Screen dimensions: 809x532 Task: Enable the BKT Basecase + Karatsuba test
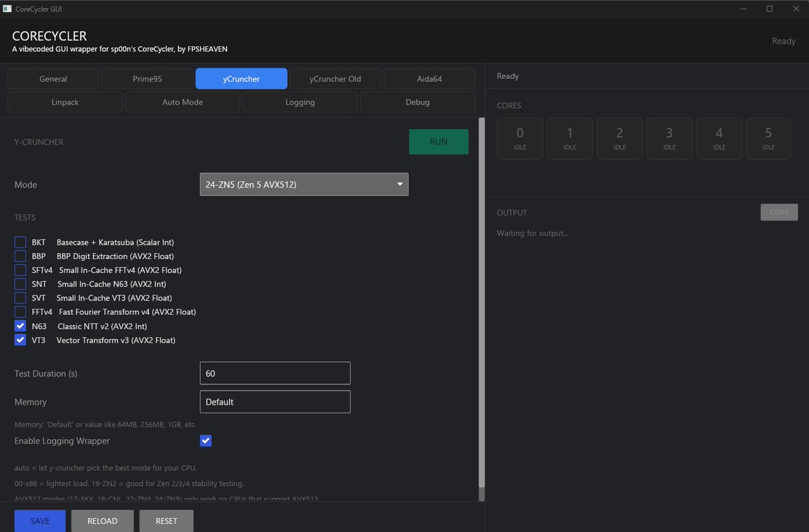pyautogui.click(x=20, y=242)
